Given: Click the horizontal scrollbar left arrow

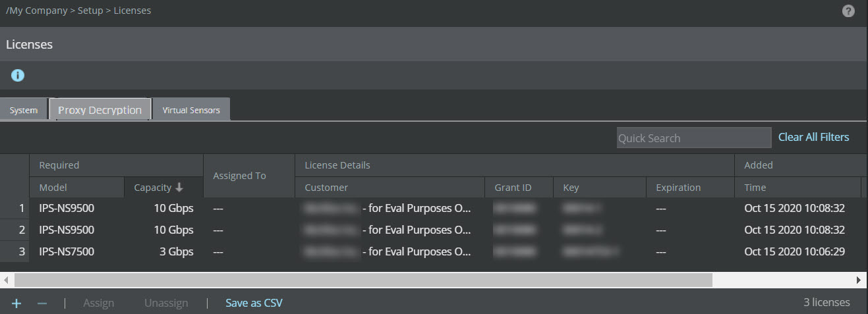Looking at the screenshot, I should (x=7, y=280).
